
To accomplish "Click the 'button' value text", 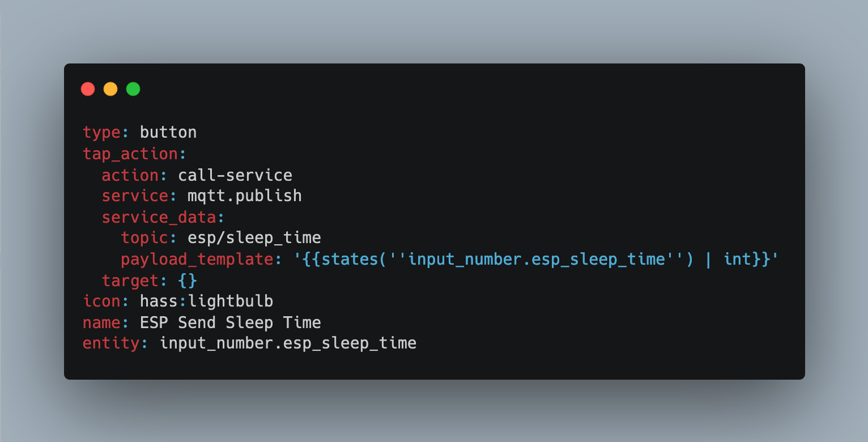I will pyautogui.click(x=168, y=133).
